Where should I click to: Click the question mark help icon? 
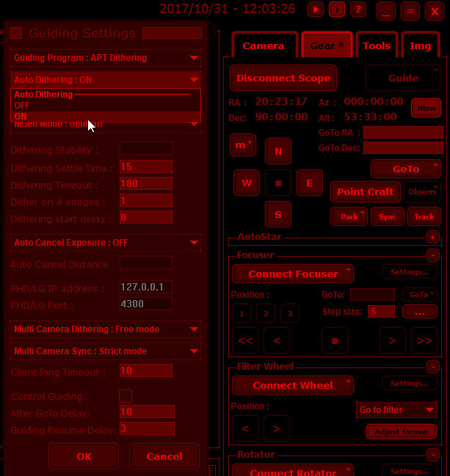358,10
